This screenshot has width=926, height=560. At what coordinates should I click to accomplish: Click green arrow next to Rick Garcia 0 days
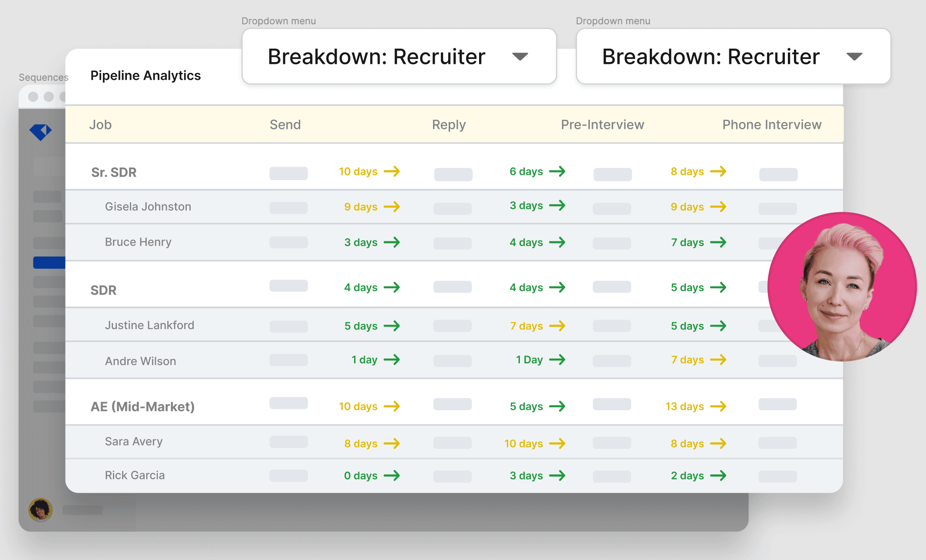pyautogui.click(x=391, y=476)
